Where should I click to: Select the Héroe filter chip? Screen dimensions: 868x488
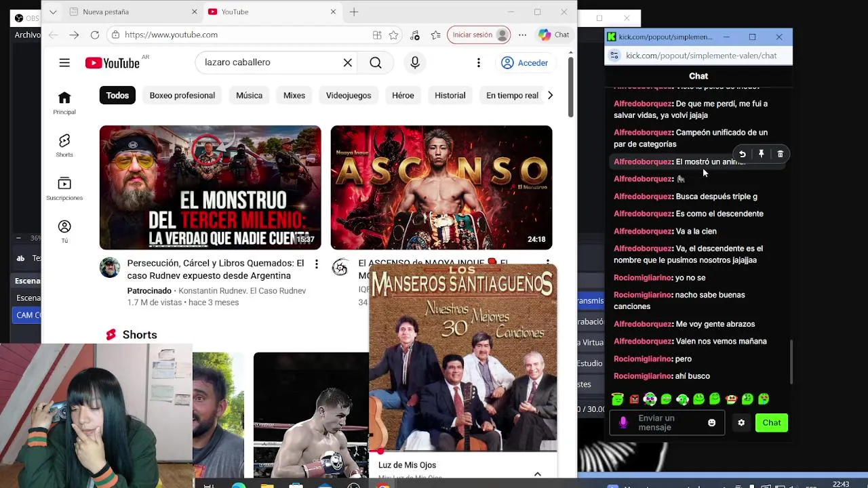click(x=403, y=96)
